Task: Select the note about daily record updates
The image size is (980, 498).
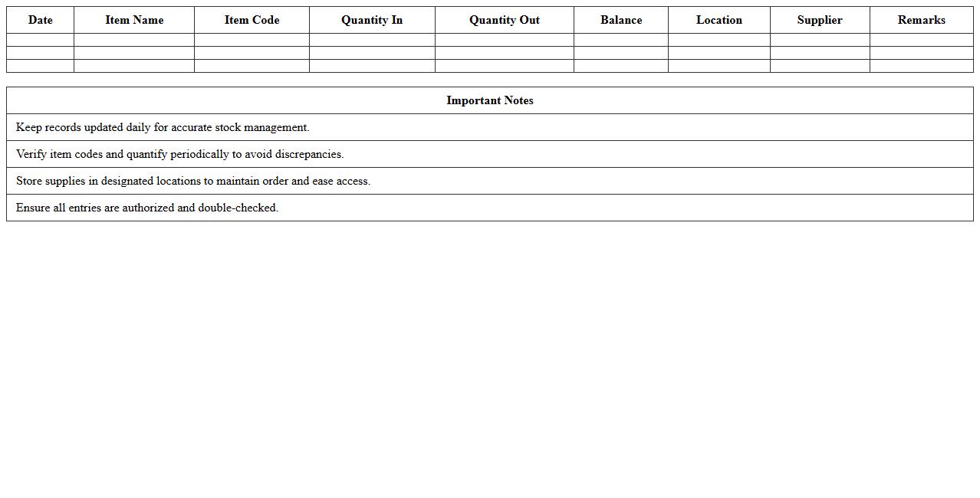Action: [163, 127]
